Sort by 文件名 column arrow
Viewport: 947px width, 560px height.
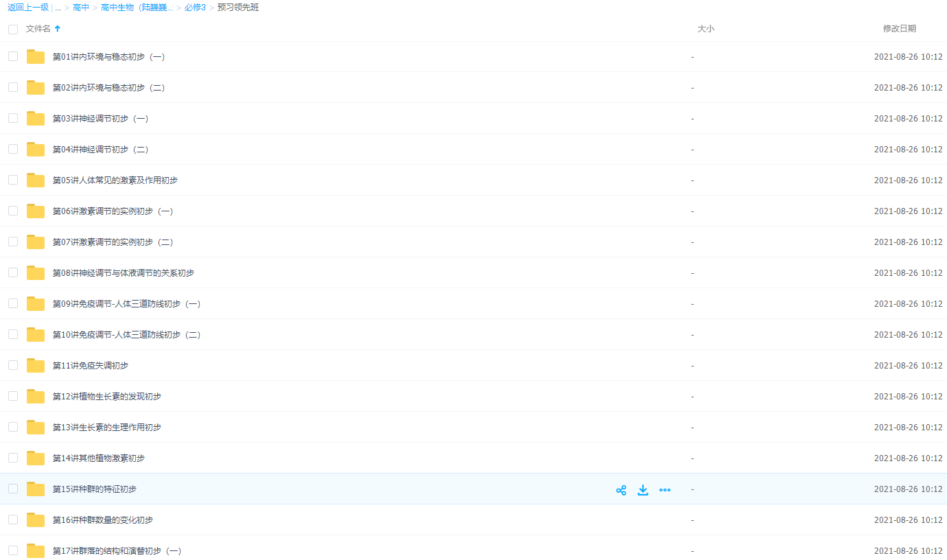58,29
